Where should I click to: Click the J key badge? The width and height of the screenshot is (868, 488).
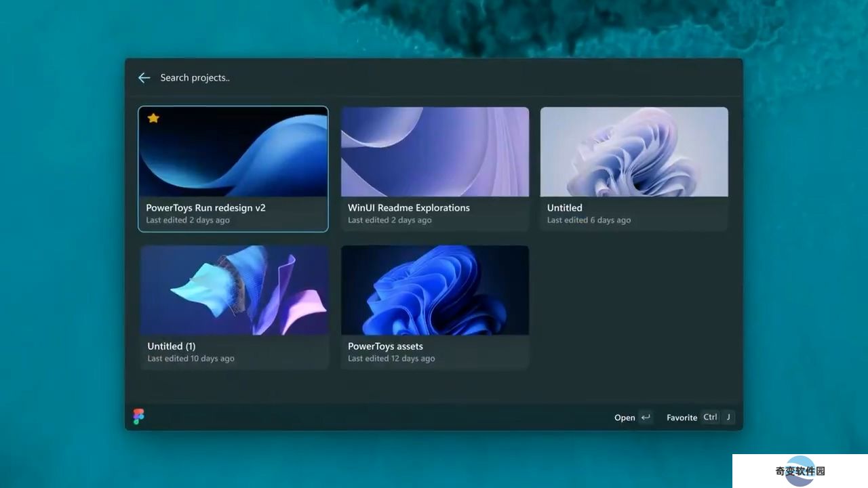pyautogui.click(x=728, y=418)
